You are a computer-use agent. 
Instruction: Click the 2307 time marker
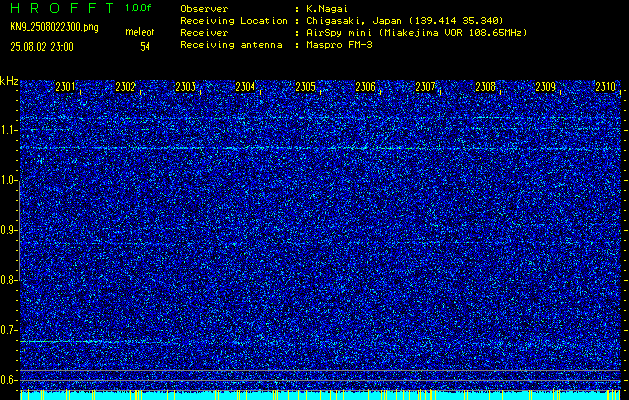(425, 86)
